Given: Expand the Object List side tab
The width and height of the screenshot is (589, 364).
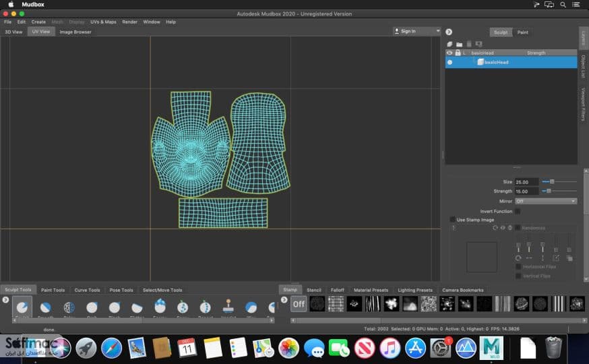Looking at the screenshot, I should tap(584, 66).
